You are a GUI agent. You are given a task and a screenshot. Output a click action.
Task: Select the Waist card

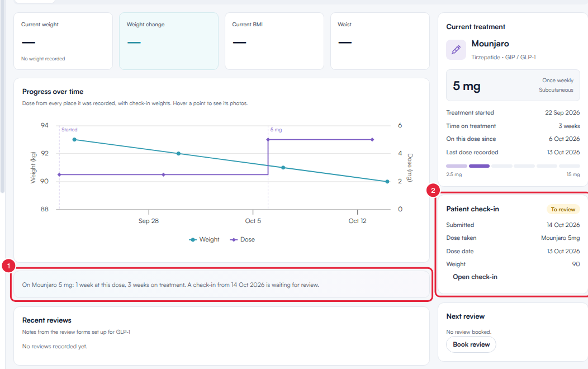(x=380, y=41)
